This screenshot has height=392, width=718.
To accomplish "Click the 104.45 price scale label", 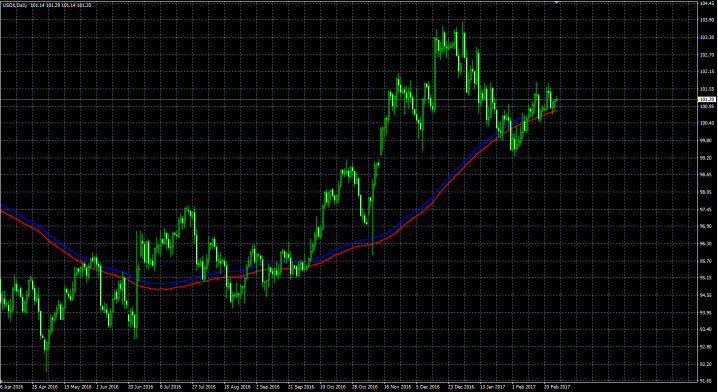I will [x=706, y=3].
